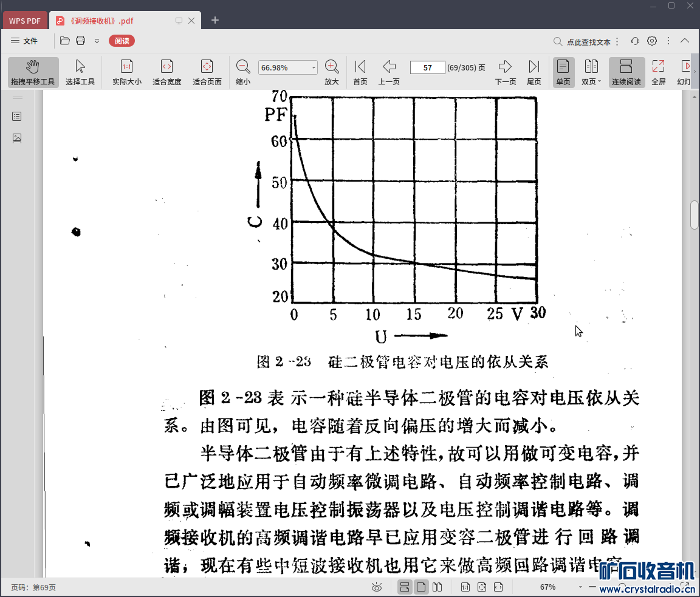Toggle the 阅读 reading mode pill
Image resolution: width=700 pixels, height=597 pixels.
coord(122,41)
